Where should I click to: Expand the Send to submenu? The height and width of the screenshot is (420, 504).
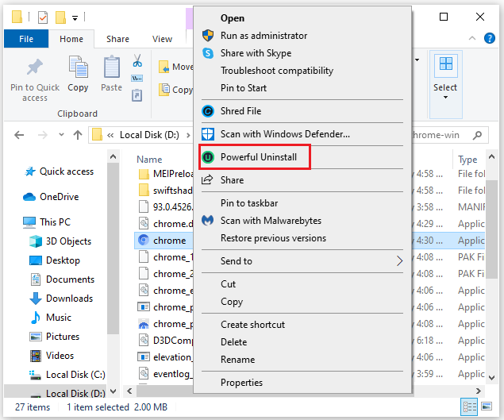point(302,261)
